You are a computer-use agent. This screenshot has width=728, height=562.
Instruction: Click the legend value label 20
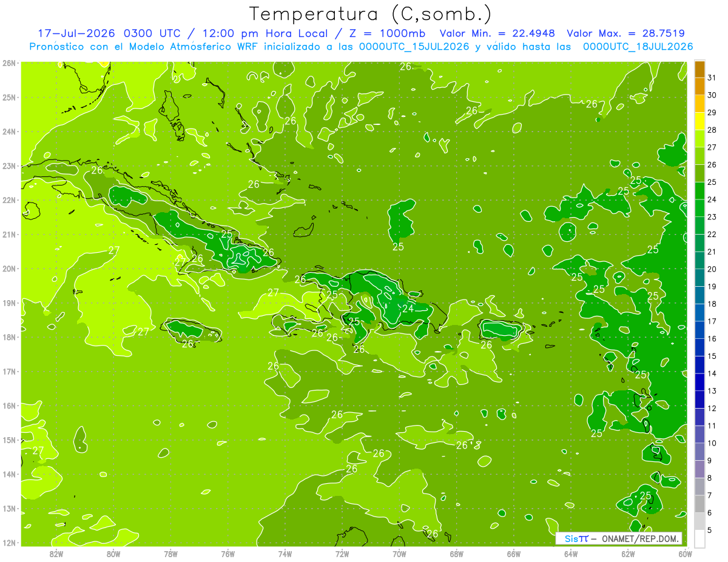(712, 269)
